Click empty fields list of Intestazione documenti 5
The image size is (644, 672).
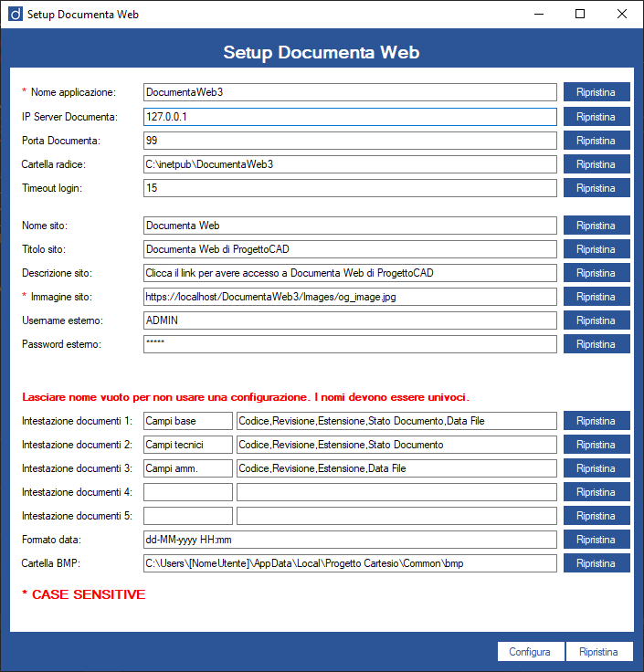pyautogui.click(x=396, y=516)
